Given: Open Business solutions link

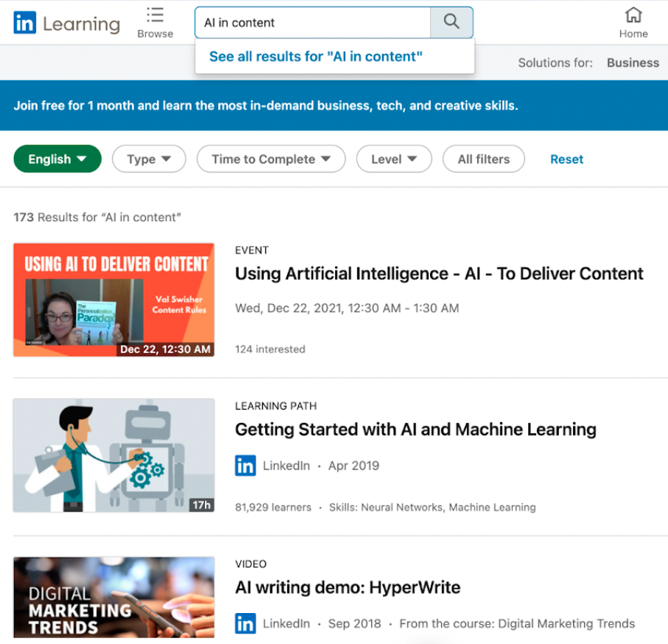Looking at the screenshot, I should (633, 63).
